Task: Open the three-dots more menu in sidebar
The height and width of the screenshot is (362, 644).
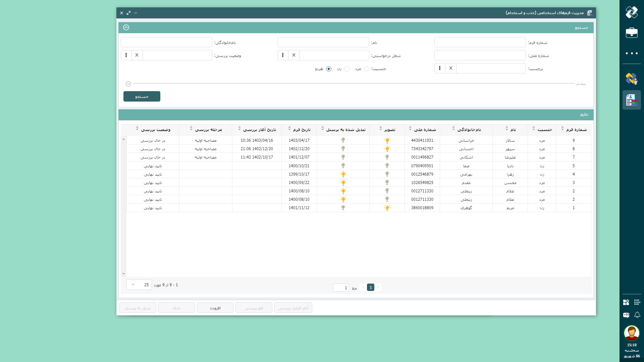Action: click(x=632, y=53)
